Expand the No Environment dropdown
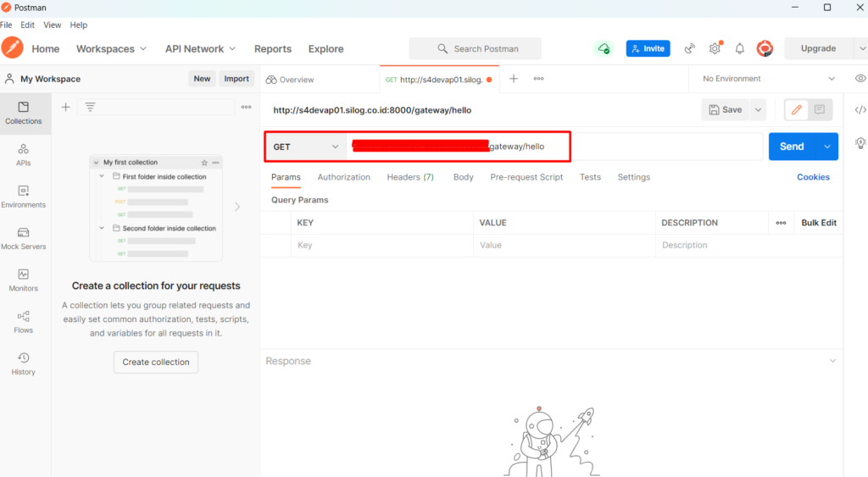Screen dimensions: 868x477 (x=769, y=79)
